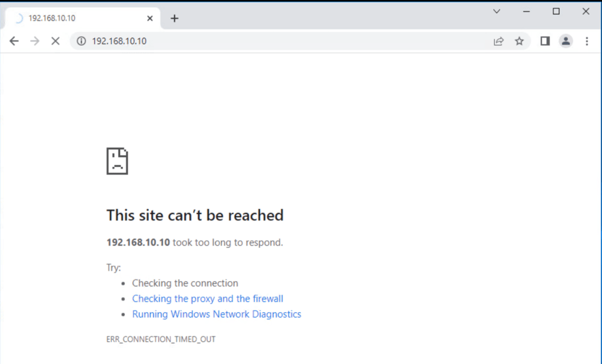The width and height of the screenshot is (602, 364).
Task: Maximize the browser window
Action: pyautogui.click(x=556, y=11)
